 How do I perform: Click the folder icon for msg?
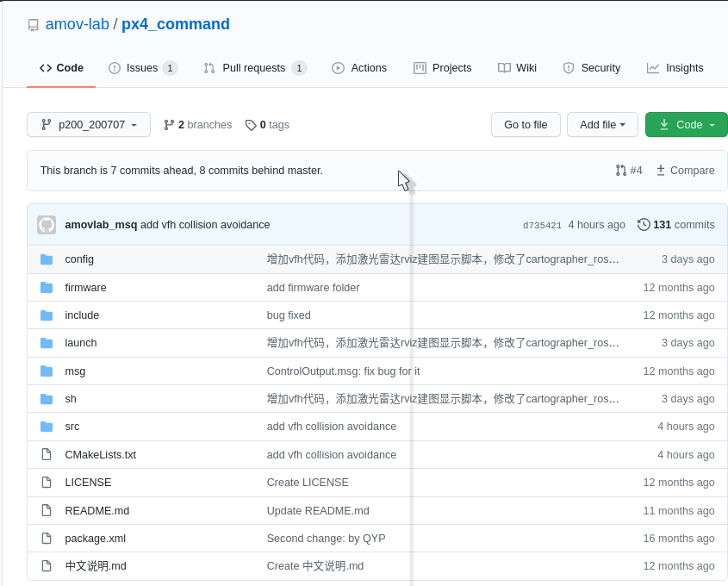[x=47, y=371]
